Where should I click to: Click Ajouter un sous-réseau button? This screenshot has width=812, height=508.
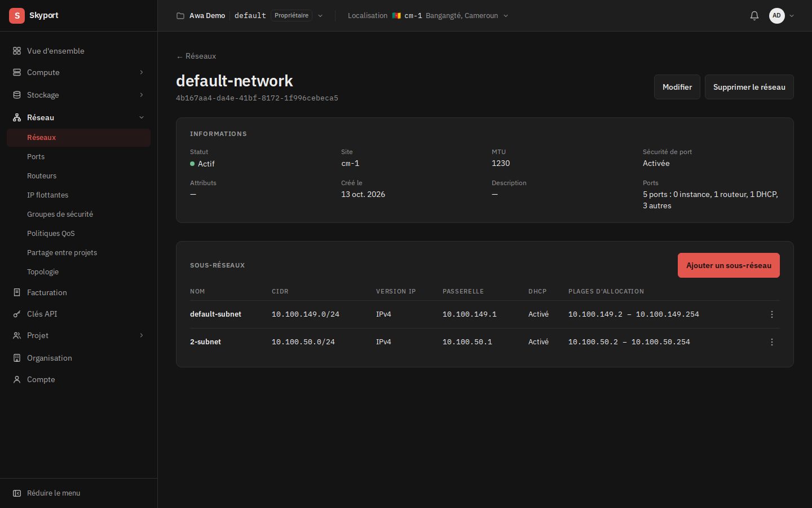(729, 265)
